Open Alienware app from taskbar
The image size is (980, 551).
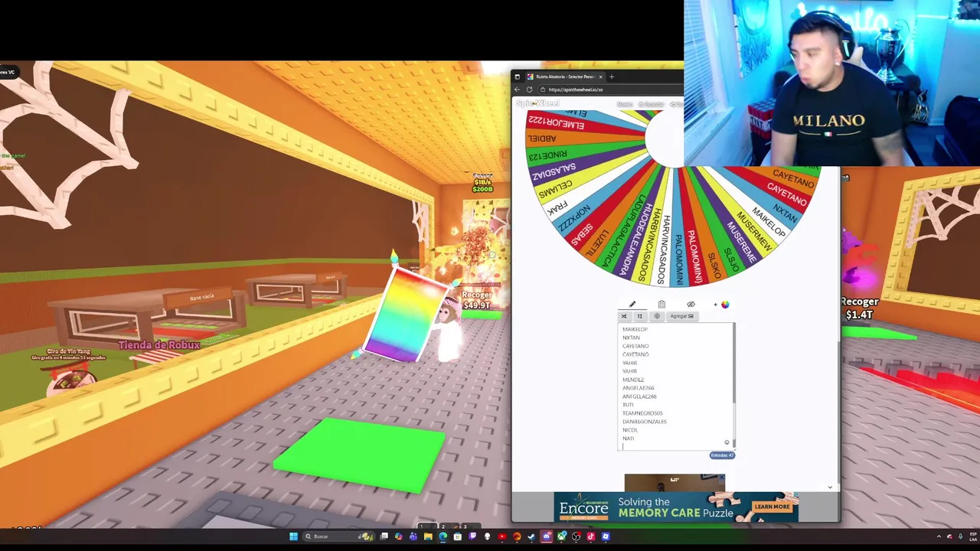click(487, 536)
